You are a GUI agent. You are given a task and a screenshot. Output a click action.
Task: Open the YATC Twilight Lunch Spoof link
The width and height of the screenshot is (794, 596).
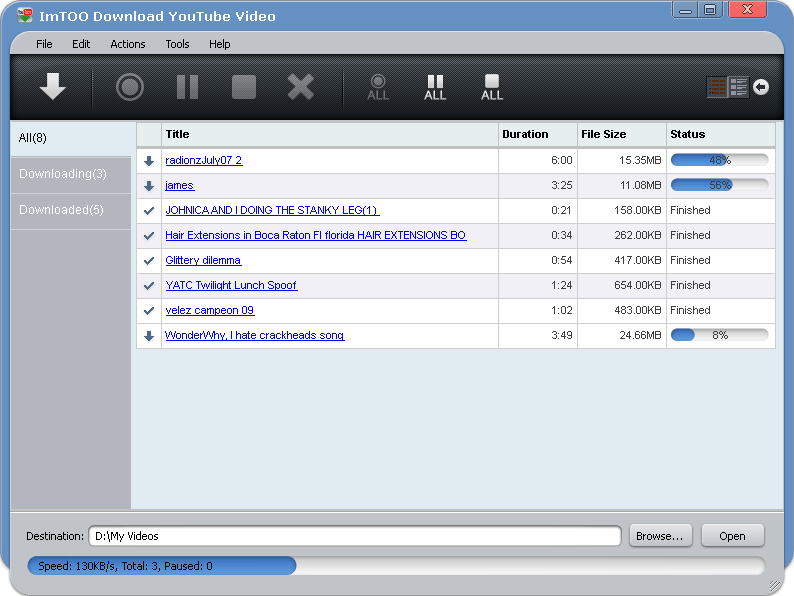[231, 285]
